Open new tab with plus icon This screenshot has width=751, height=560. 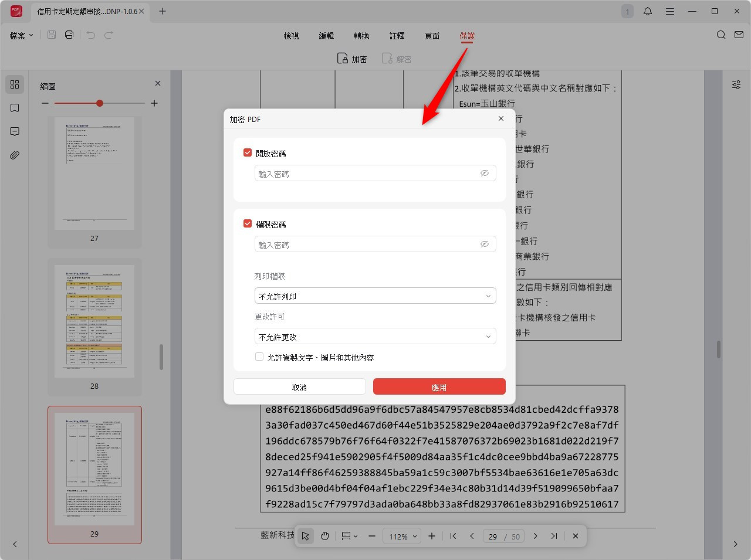click(x=163, y=11)
